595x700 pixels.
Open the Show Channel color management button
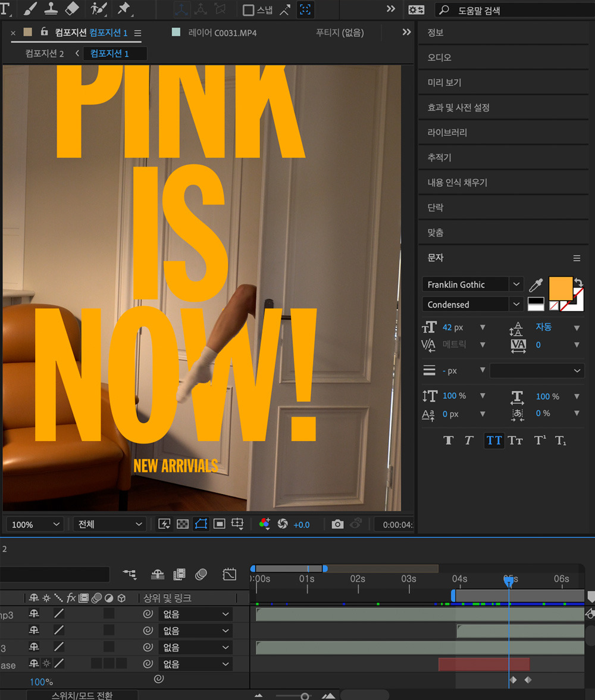click(265, 524)
